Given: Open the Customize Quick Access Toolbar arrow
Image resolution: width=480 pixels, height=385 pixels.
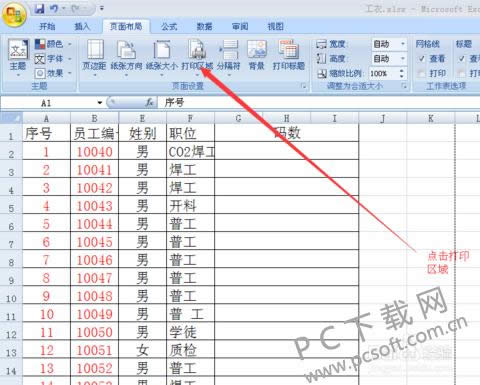Looking at the screenshot, I should click(102, 8).
